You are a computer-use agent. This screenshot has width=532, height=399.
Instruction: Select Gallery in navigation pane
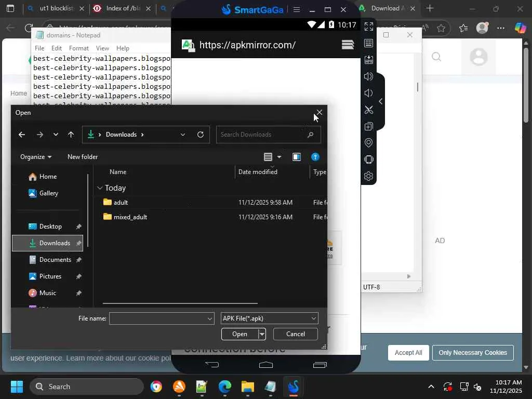(48, 193)
